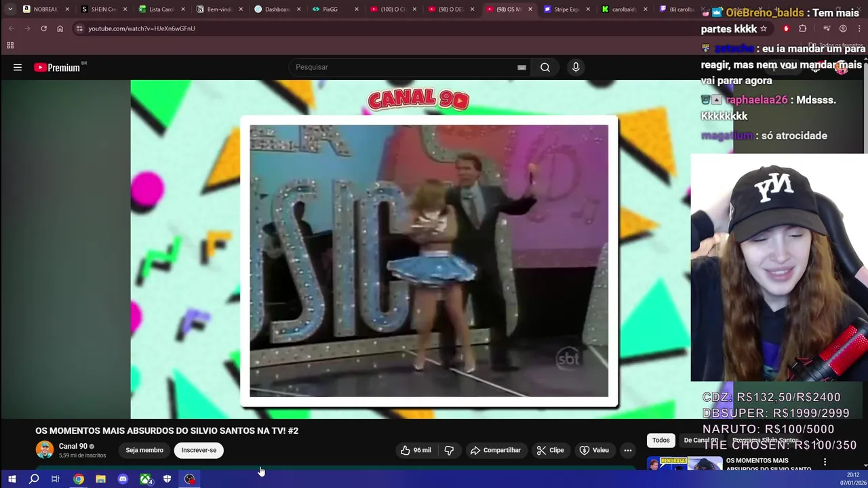Screen dimensions: 868x488
Task: Click the Seja membro button
Action: (144, 450)
